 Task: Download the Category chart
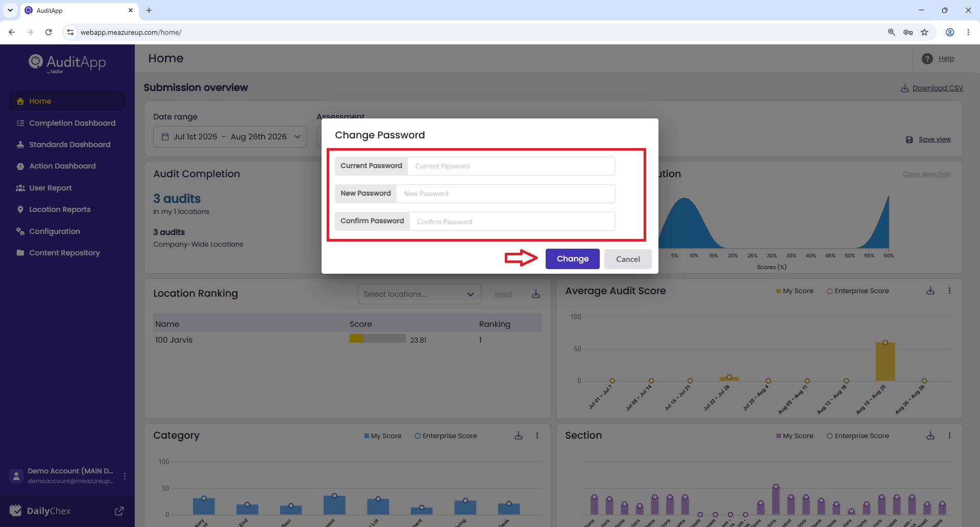tap(519, 436)
